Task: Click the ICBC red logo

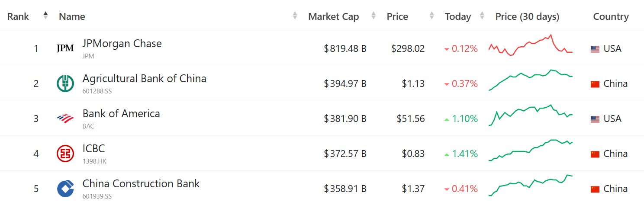Action: 65,154
